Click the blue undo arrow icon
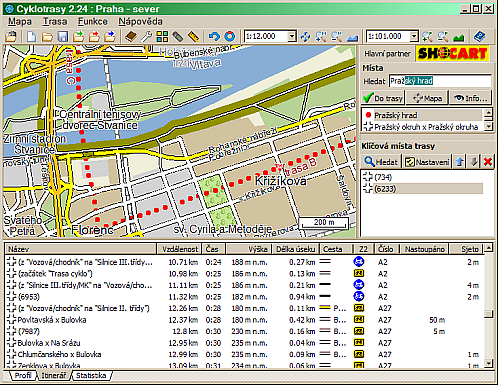 [214, 36]
